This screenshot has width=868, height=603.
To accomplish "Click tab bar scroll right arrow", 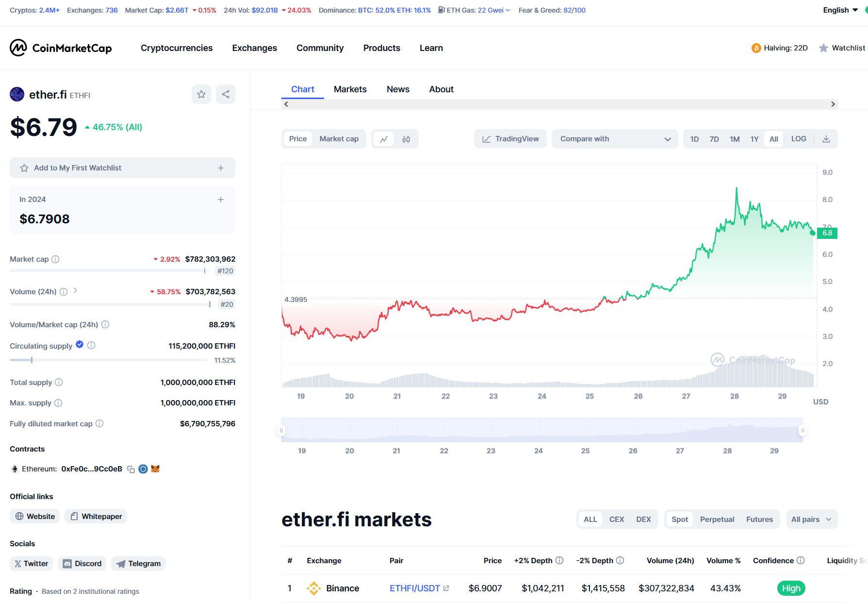I will click(833, 104).
